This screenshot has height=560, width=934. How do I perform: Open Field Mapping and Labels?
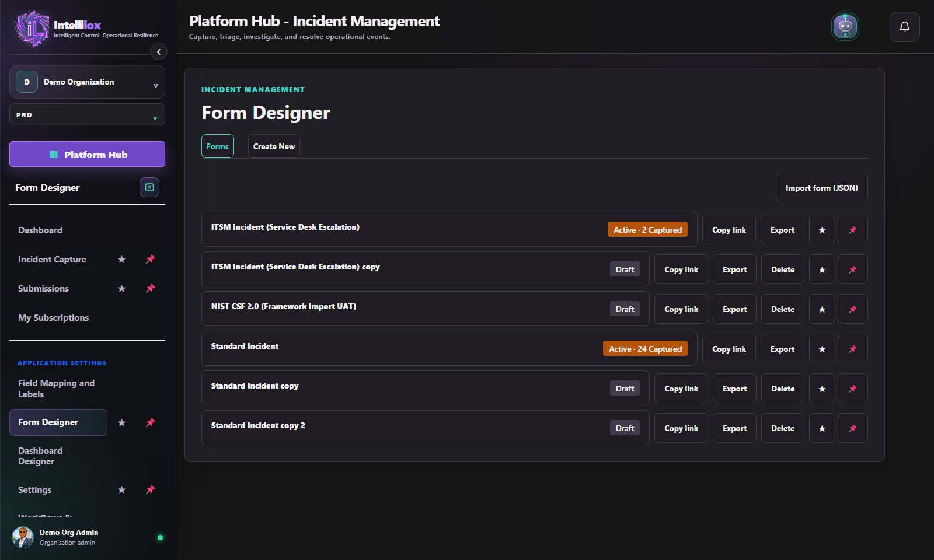coord(56,388)
